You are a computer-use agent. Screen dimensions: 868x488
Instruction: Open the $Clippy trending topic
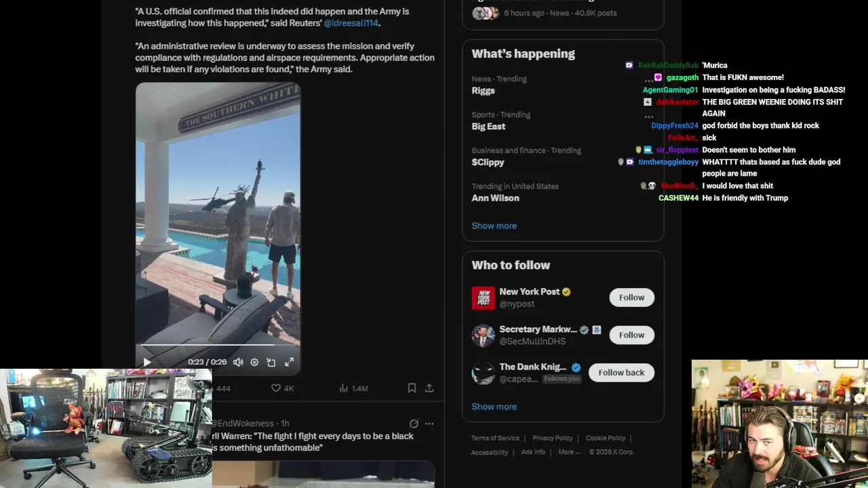click(x=488, y=162)
